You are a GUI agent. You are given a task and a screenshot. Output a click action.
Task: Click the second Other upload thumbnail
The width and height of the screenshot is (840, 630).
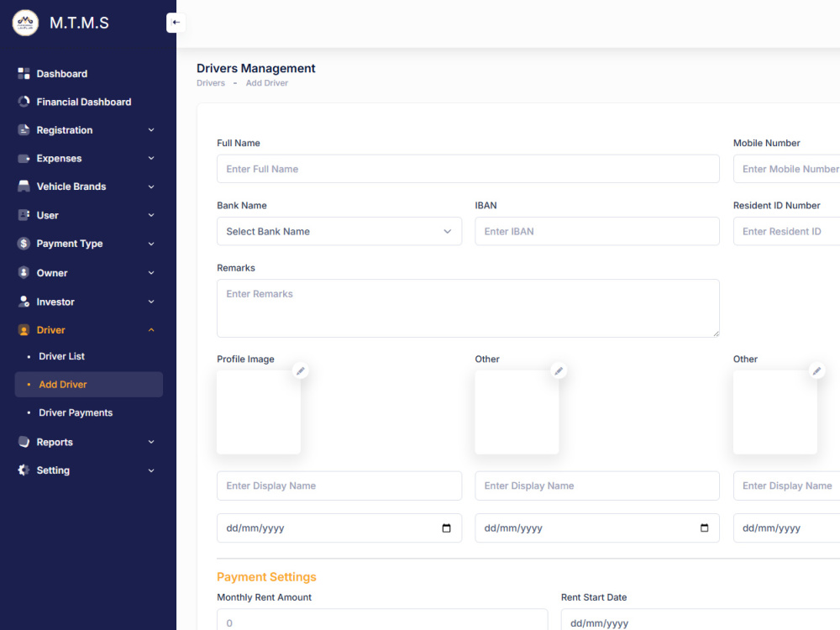775,412
